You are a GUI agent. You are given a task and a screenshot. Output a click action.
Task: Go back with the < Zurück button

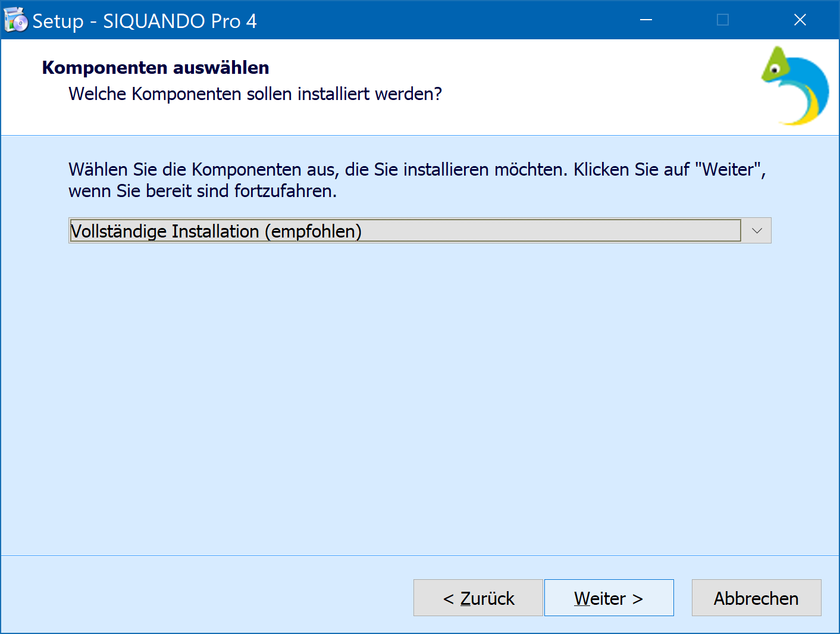pos(478,598)
